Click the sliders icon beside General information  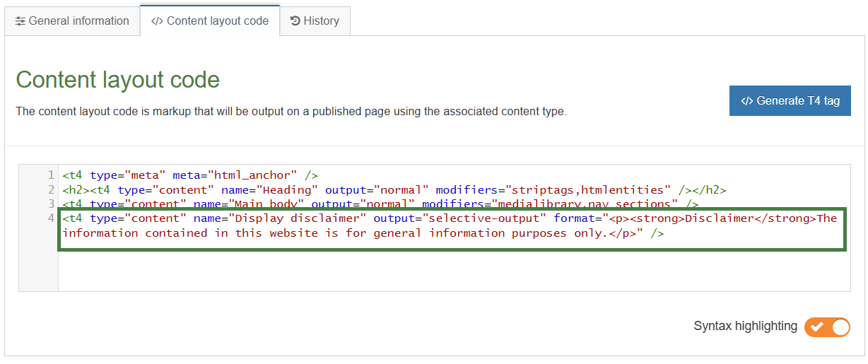tap(20, 21)
